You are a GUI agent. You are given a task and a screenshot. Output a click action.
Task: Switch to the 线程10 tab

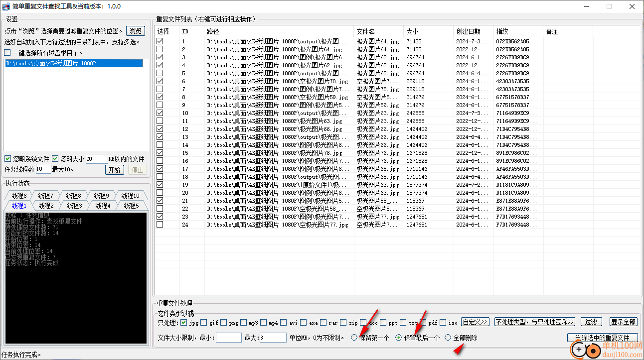pyautogui.click(x=131, y=196)
